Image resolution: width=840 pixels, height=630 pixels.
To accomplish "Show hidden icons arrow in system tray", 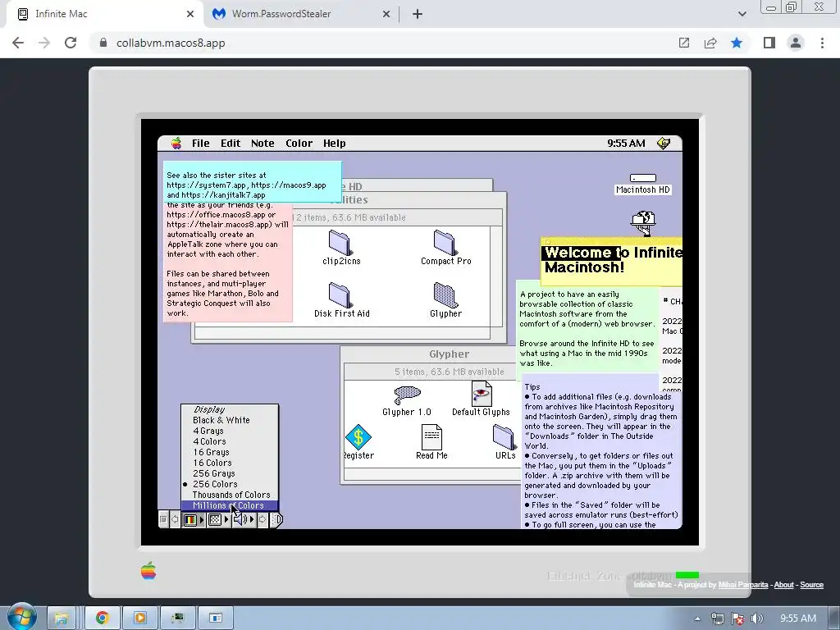I will 697,619.
